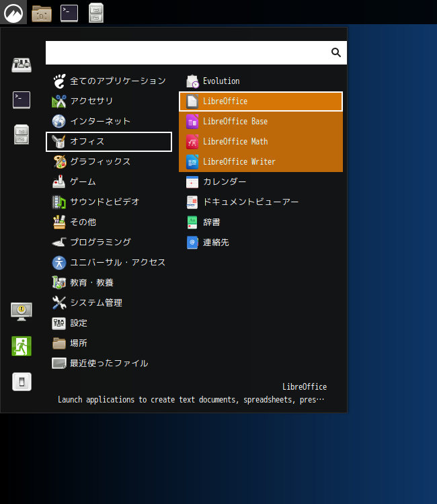Open ドキュメントビューアー application
The image size is (437, 504).
point(261,202)
